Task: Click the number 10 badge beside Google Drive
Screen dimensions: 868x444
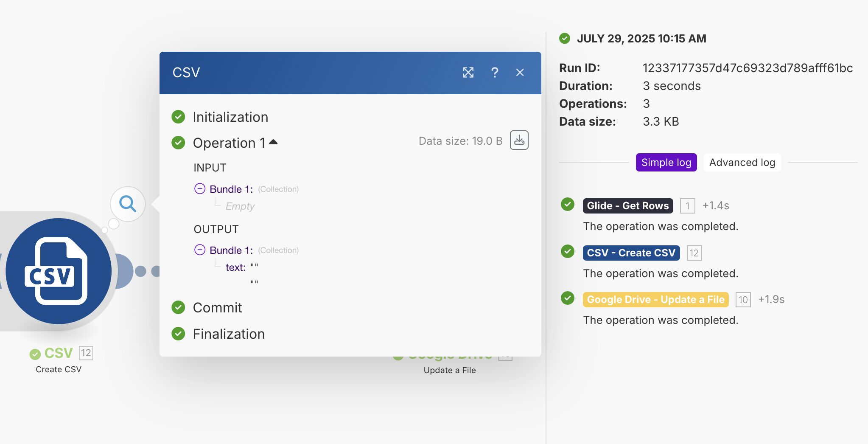Action: click(x=743, y=300)
